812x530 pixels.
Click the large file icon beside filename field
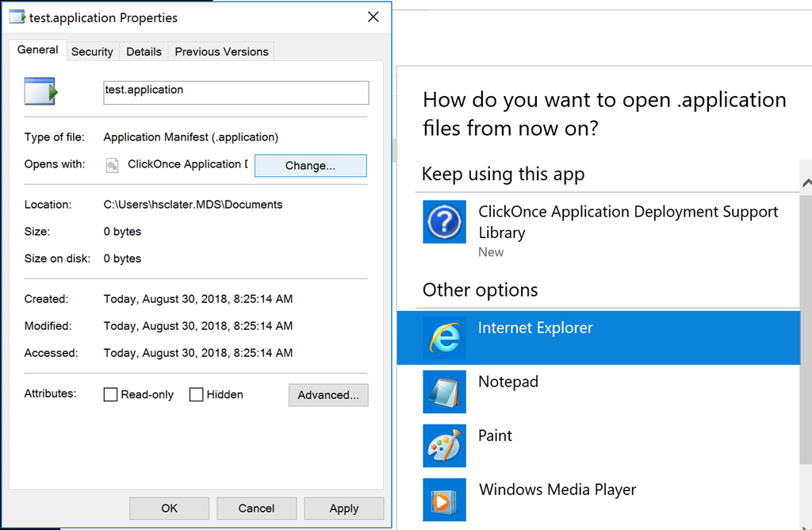point(40,91)
